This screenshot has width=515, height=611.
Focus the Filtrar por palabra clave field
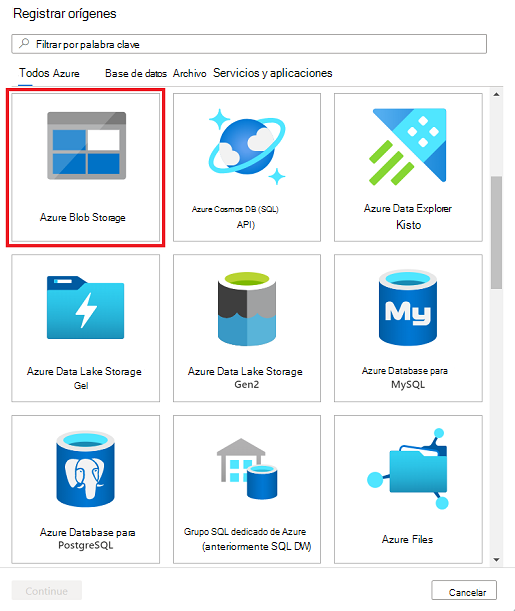249,44
